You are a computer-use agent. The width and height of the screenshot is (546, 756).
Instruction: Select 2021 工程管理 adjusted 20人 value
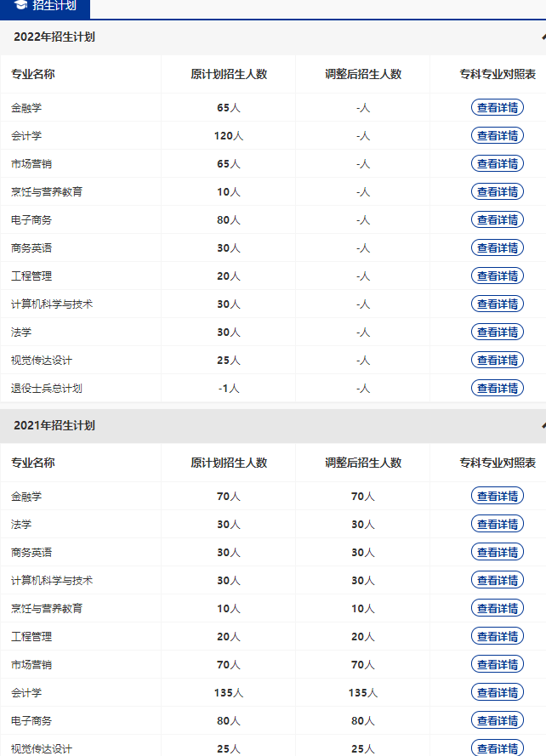click(x=362, y=636)
